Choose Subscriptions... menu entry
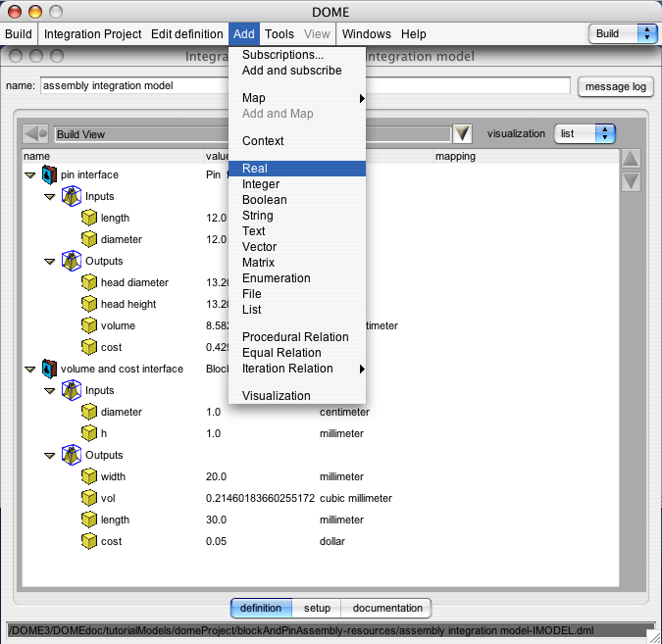Image resolution: width=662 pixels, height=644 pixels. [x=297, y=55]
